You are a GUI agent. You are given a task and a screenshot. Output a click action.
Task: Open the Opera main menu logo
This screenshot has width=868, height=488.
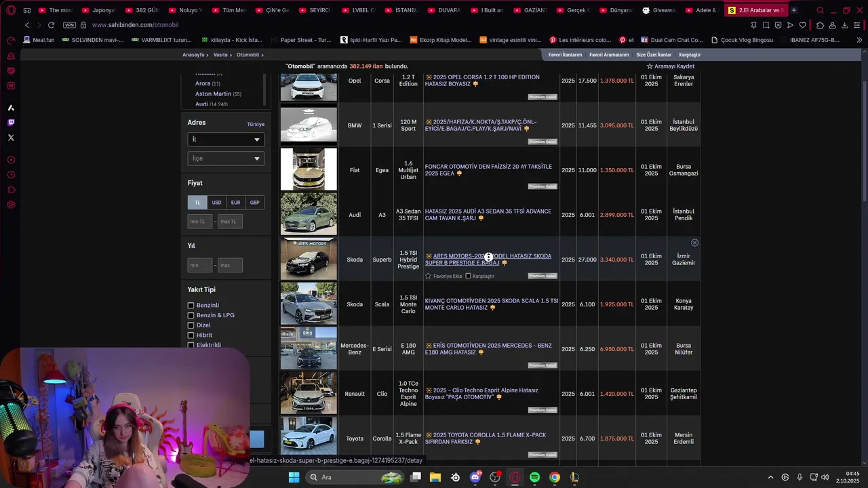11,10
